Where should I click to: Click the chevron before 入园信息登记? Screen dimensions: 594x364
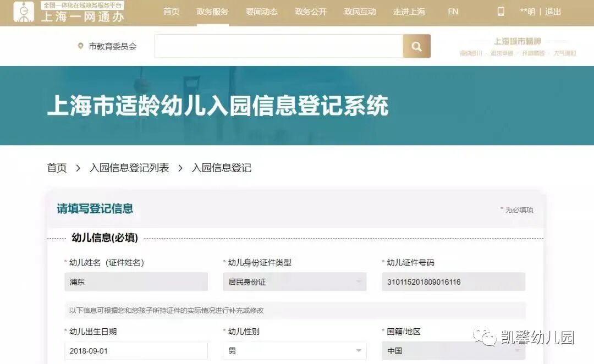[179, 168]
